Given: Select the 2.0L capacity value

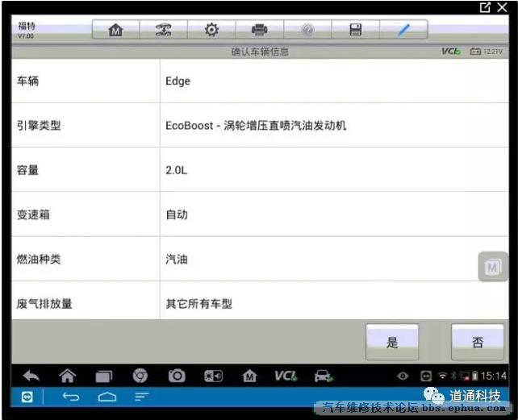Looking at the screenshot, I should click(x=177, y=170).
